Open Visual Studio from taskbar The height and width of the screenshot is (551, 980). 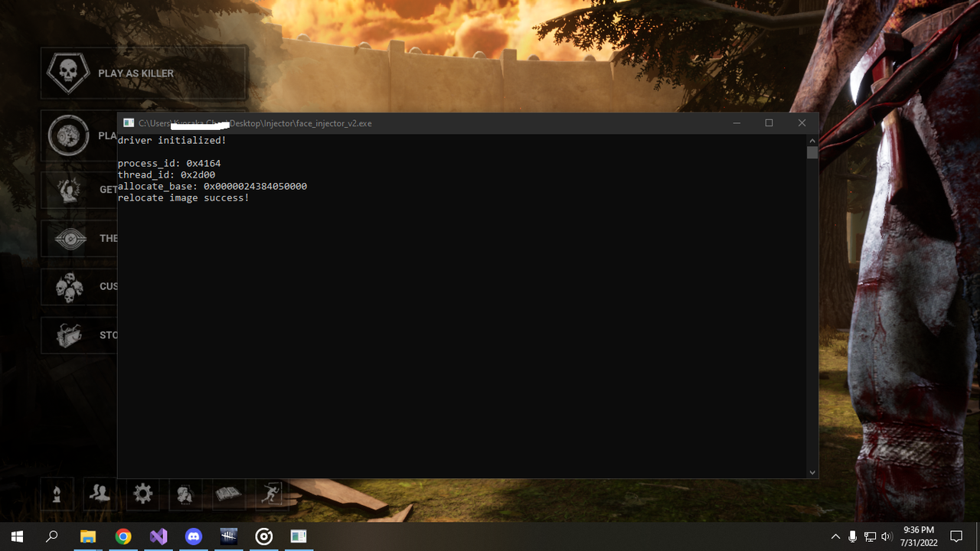click(x=158, y=536)
